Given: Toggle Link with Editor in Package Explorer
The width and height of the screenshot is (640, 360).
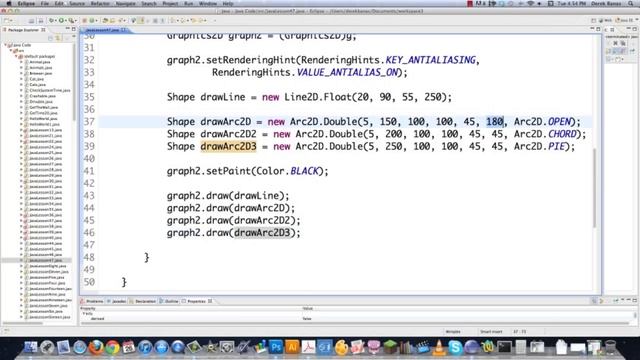Looking at the screenshot, I should click(58, 38).
